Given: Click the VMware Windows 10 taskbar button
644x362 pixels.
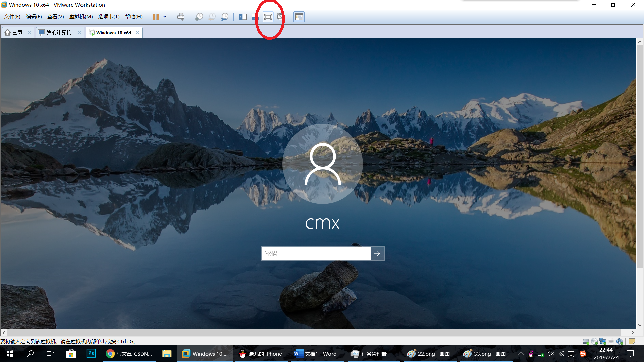Looking at the screenshot, I should pyautogui.click(x=205, y=354).
